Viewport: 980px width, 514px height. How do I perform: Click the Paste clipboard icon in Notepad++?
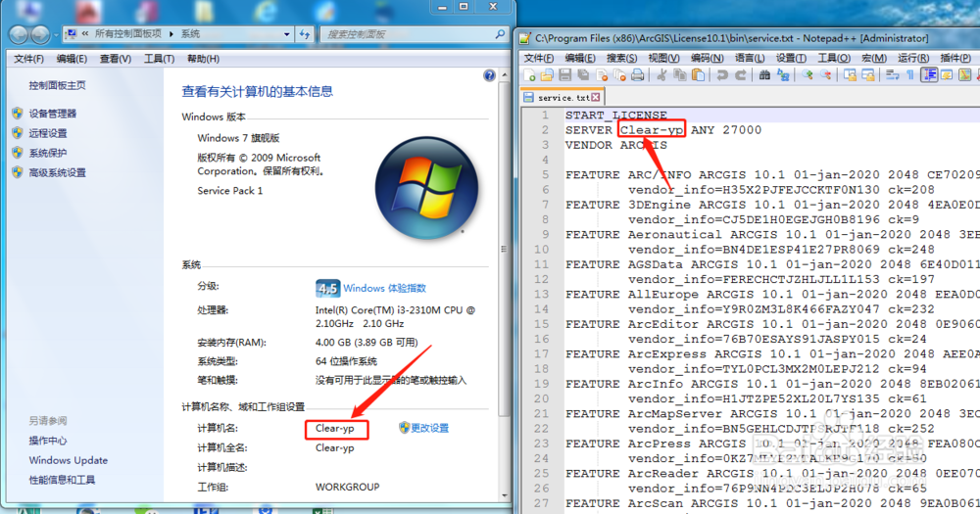(698, 75)
